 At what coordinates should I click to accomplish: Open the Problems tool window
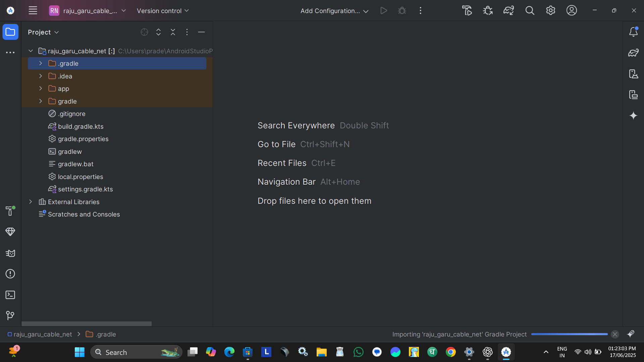click(10, 274)
